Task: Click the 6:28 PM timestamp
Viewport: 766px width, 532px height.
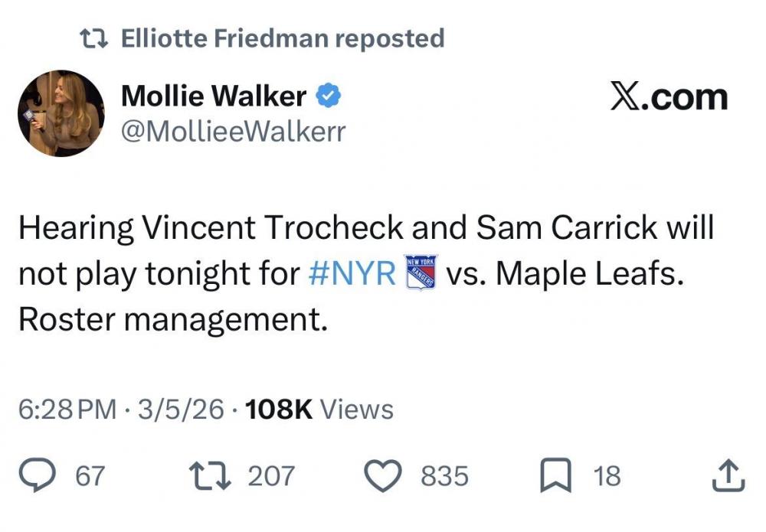Action: coord(67,410)
